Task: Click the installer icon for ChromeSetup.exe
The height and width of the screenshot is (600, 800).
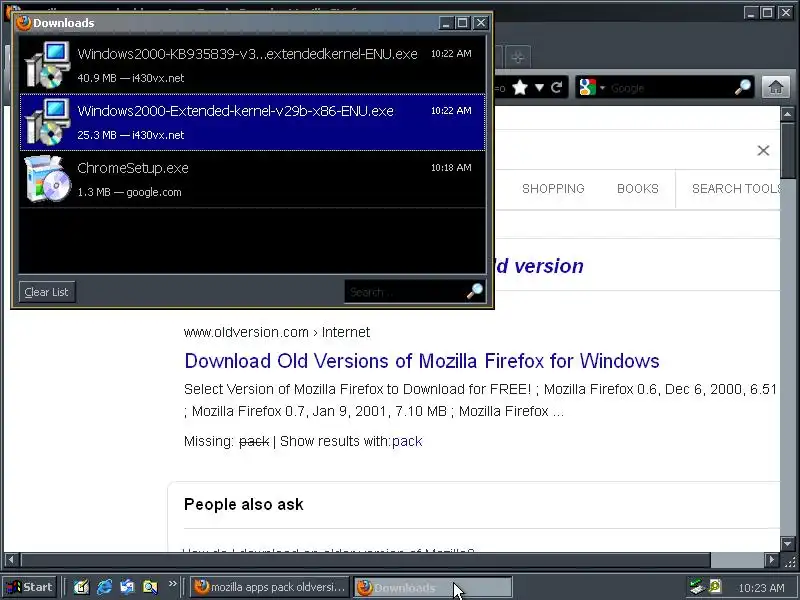Action: coord(47,179)
